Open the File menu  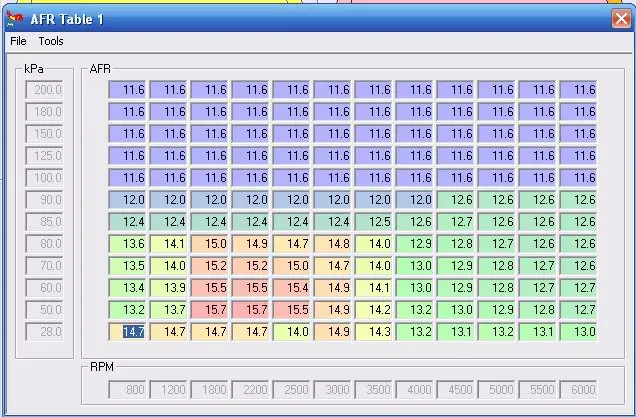click(x=18, y=41)
